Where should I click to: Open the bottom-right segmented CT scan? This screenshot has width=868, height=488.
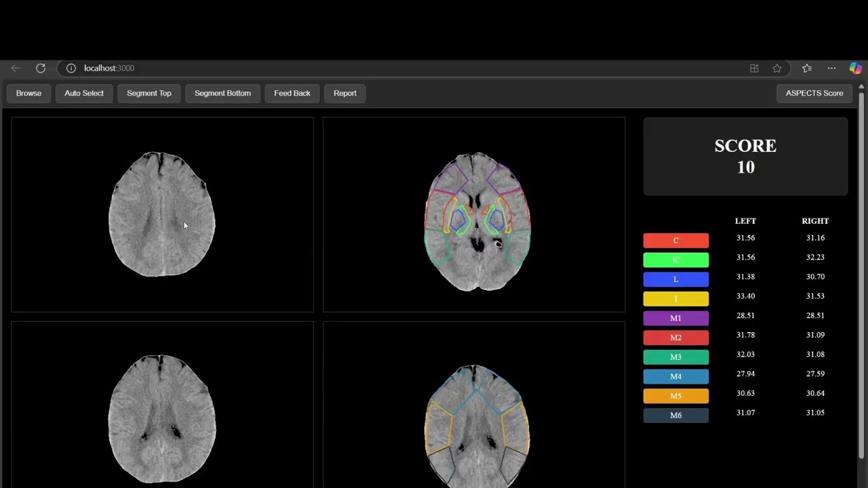click(x=474, y=405)
